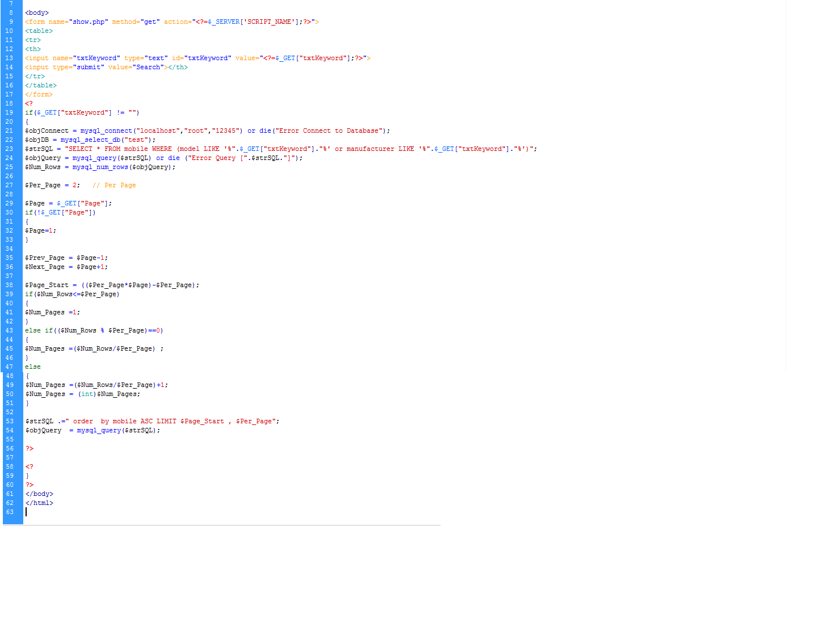This screenshot has width=814, height=644.
Task: Click line number 53 in gutter
Action: [x=9, y=421]
